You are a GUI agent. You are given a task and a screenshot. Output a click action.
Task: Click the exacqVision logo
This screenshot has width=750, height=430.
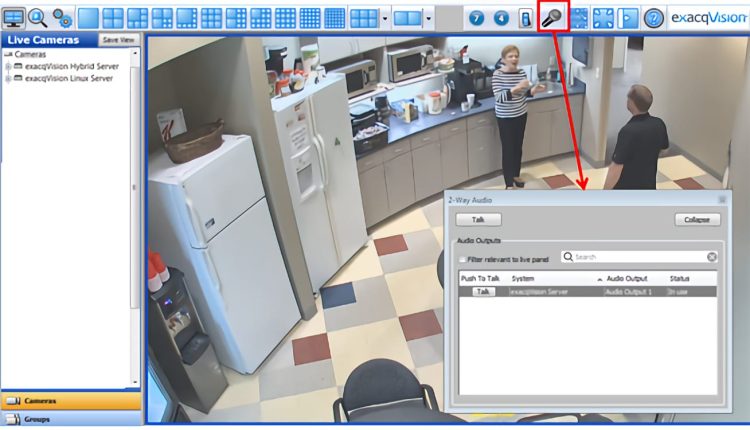[x=708, y=18]
